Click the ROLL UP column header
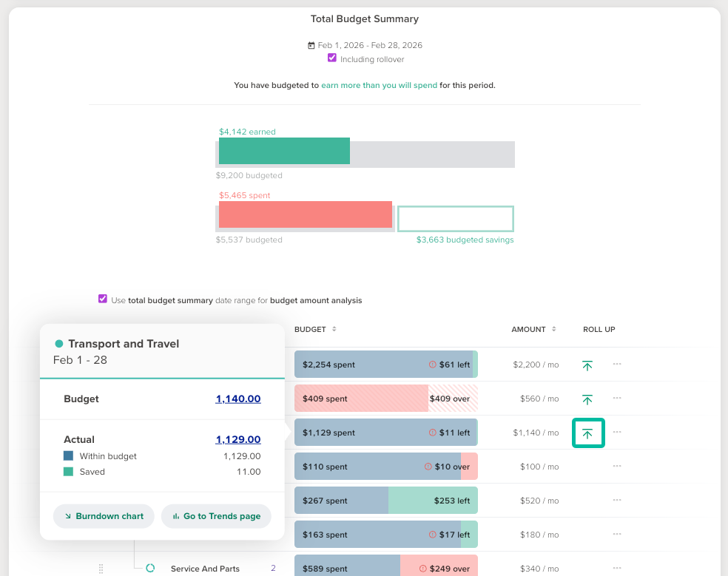This screenshot has height=576, width=728. (x=599, y=329)
